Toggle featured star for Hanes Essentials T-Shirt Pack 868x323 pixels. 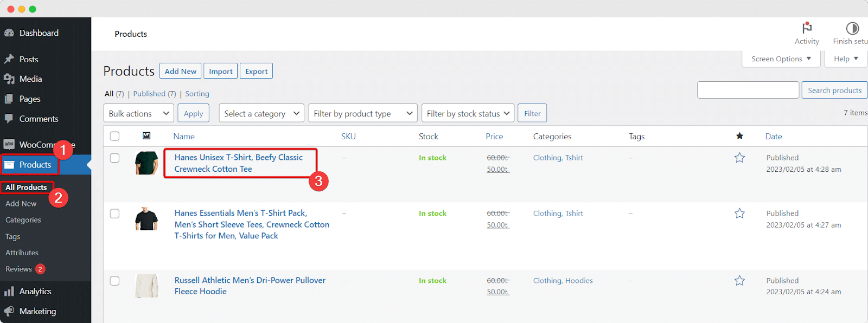click(x=739, y=214)
